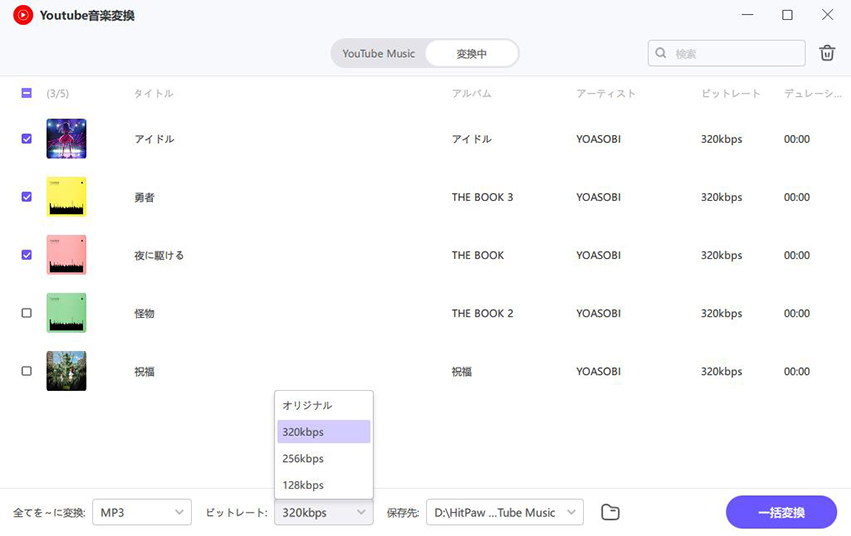This screenshot has width=851, height=536.
Task: Check the 怪物 track checkbox
Action: 26,313
